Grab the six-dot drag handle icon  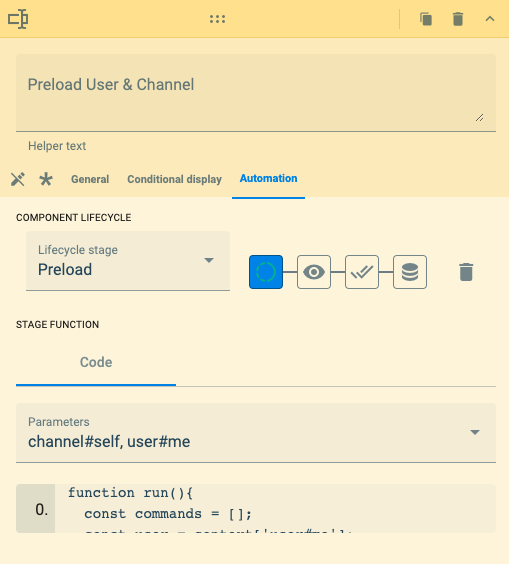pyautogui.click(x=217, y=19)
